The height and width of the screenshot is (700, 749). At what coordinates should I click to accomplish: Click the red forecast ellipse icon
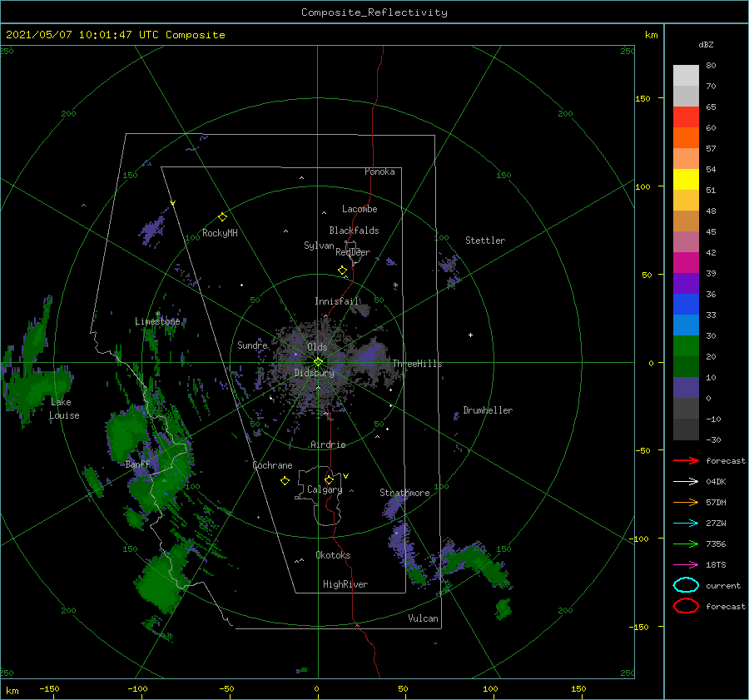[x=686, y=606]
